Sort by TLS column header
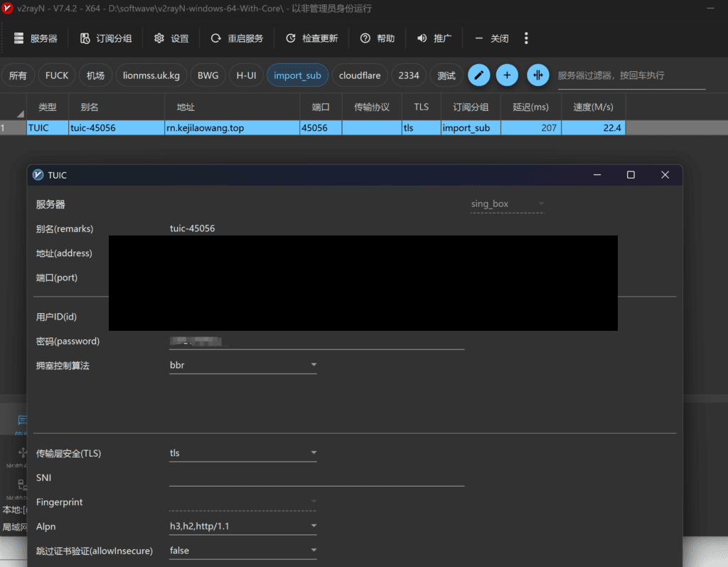Viewport: 728px width, 567px height. pos(421,107)
